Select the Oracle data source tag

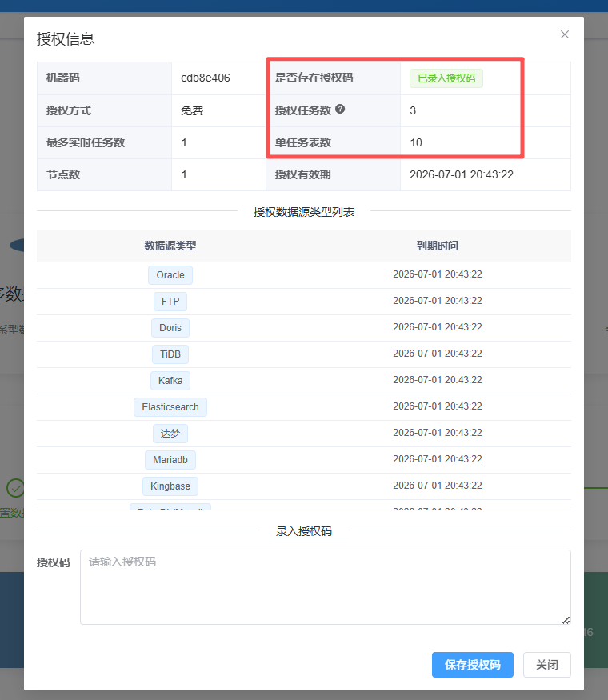coord(170,275)
